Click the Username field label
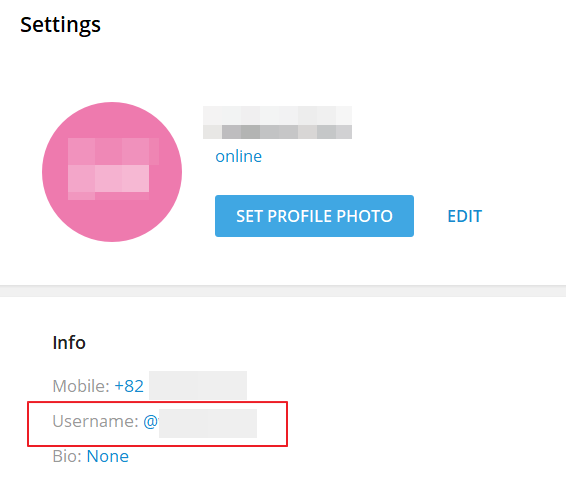The image size is (566, 480). 95,421
